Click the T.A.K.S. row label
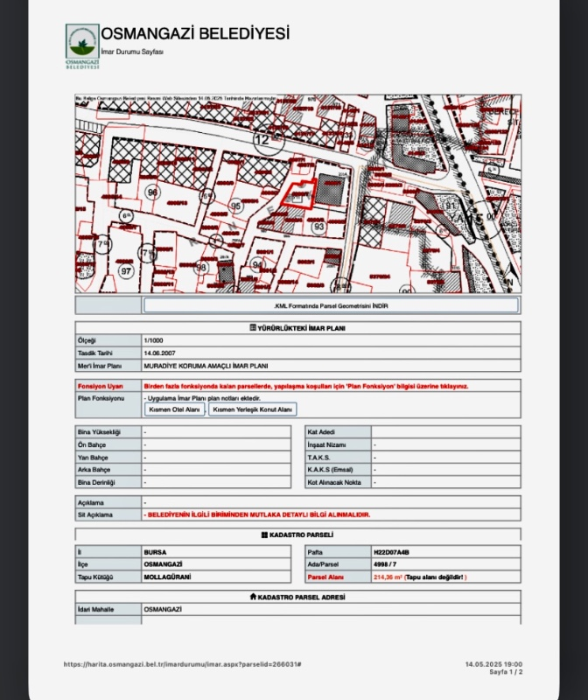 (x=318, y=458)
